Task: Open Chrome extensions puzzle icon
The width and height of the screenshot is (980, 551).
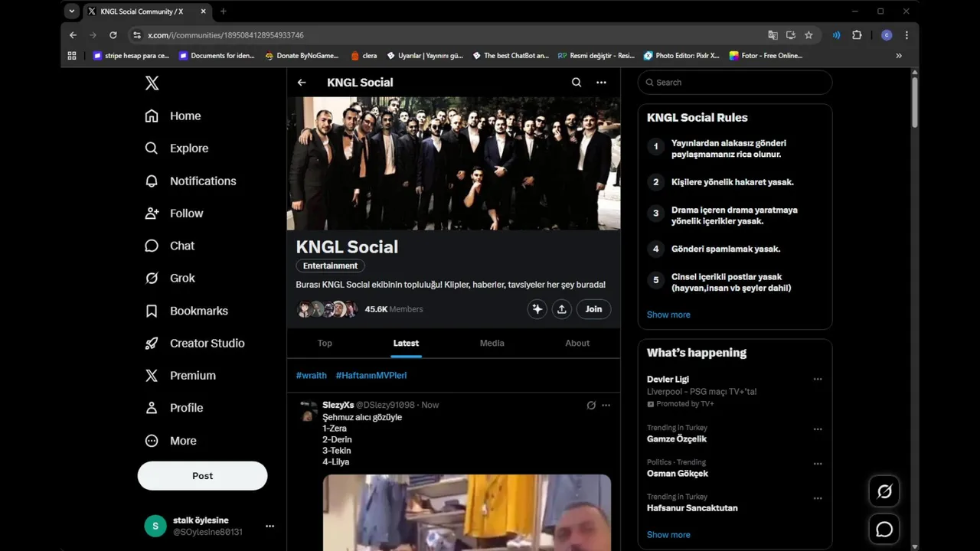Action: click(857, 35)
